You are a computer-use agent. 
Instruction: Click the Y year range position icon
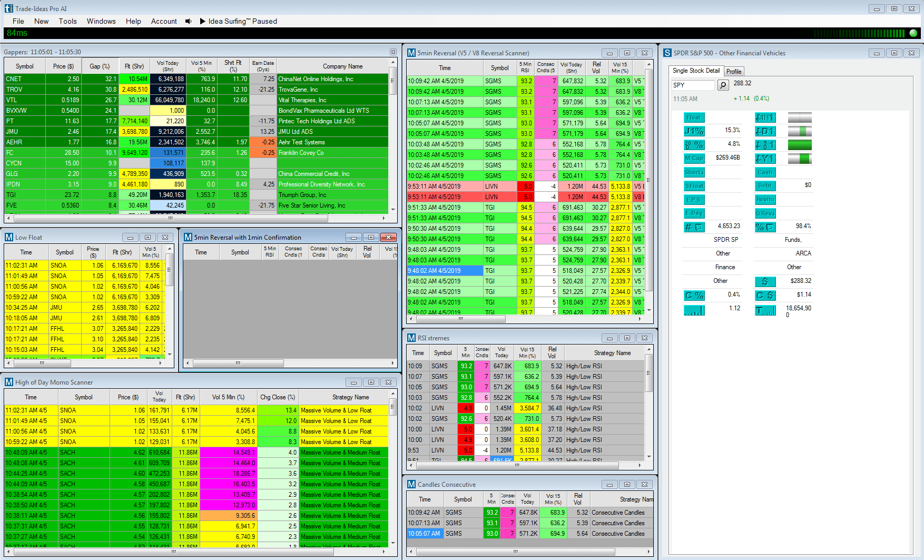[x=765, y=159]
